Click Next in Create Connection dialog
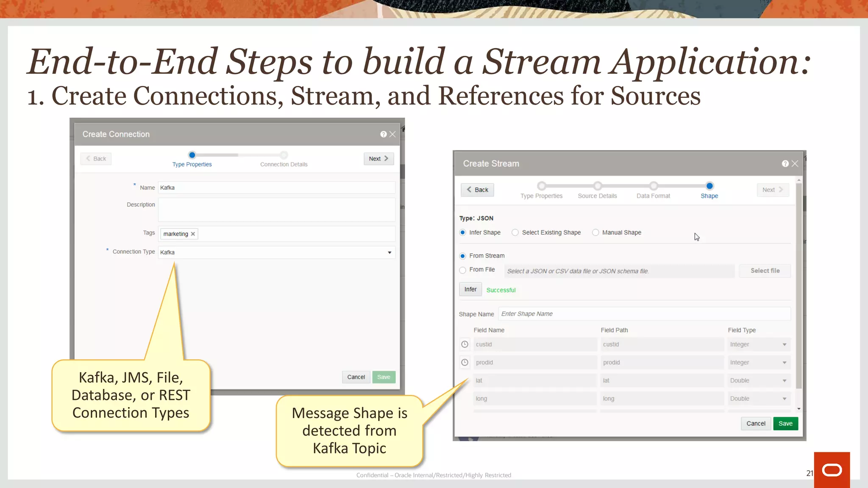Viewport: 868px width, 488px height. (378, 159)
